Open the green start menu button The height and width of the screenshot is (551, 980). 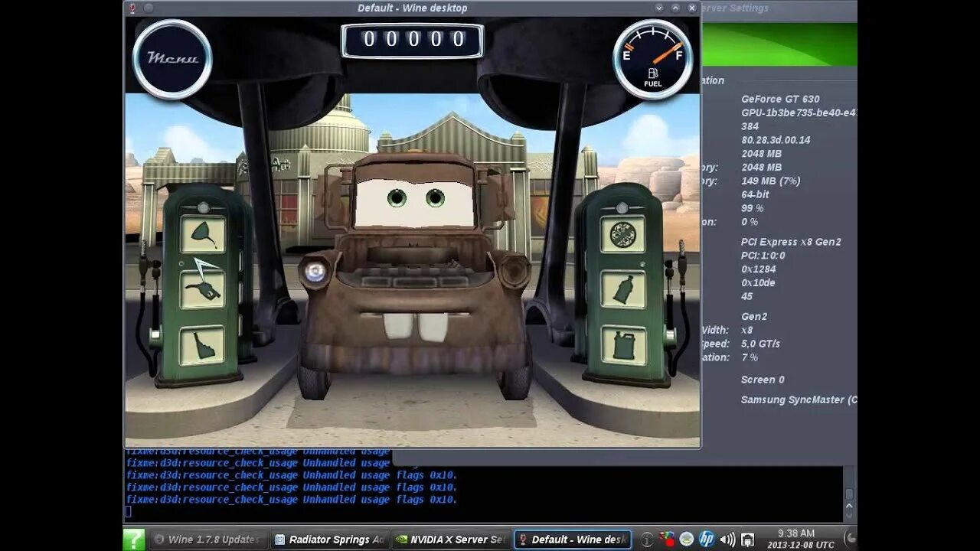[x=134, y=540]
